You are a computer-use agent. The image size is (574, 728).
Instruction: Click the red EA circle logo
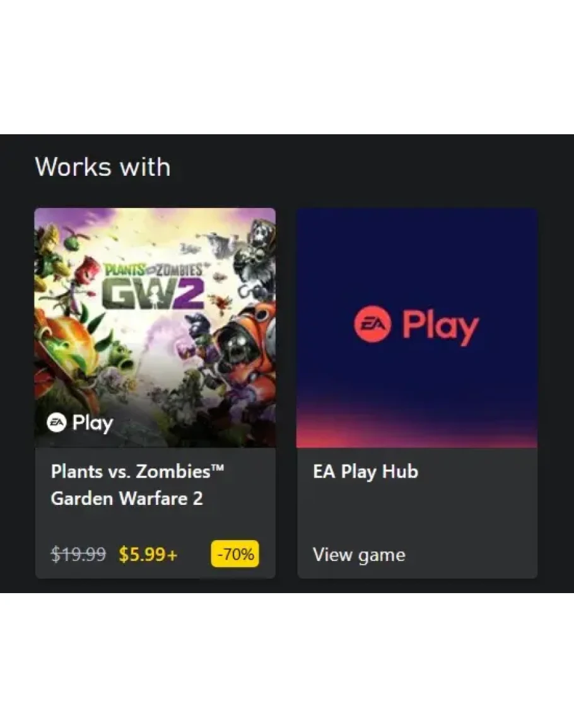pyautogui.click(x=372, y=323)
